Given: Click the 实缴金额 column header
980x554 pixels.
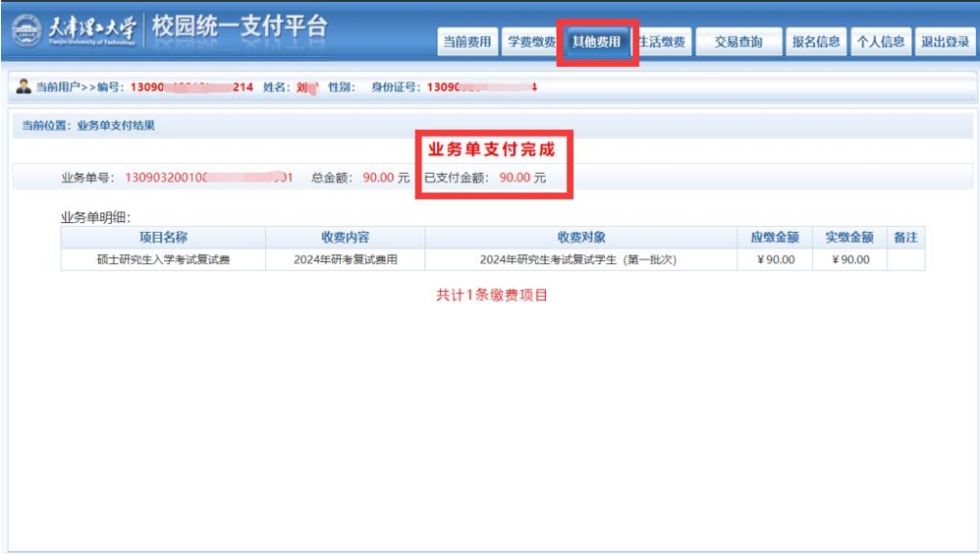Looking at the screenshot, I should coord(848,238).
